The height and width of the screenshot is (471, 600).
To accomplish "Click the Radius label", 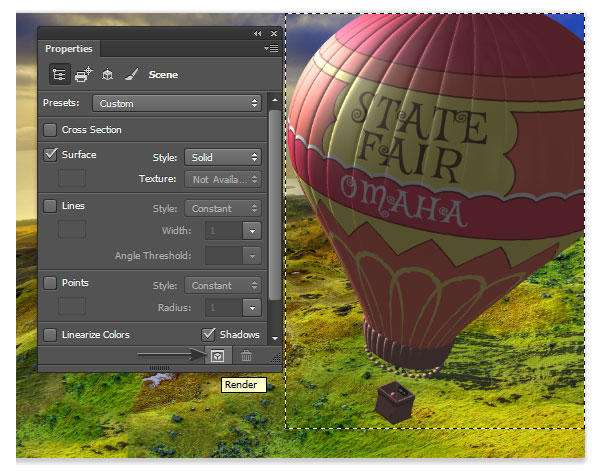I will 174,307.
